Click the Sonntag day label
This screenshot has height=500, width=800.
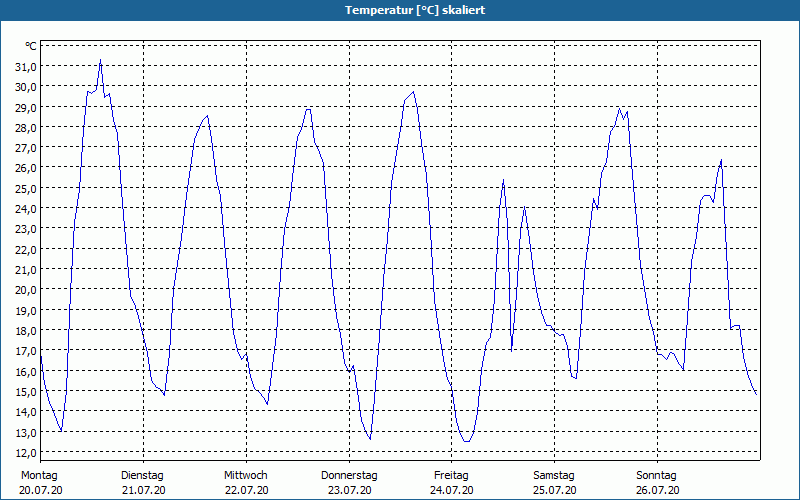[x=656, y=476]
